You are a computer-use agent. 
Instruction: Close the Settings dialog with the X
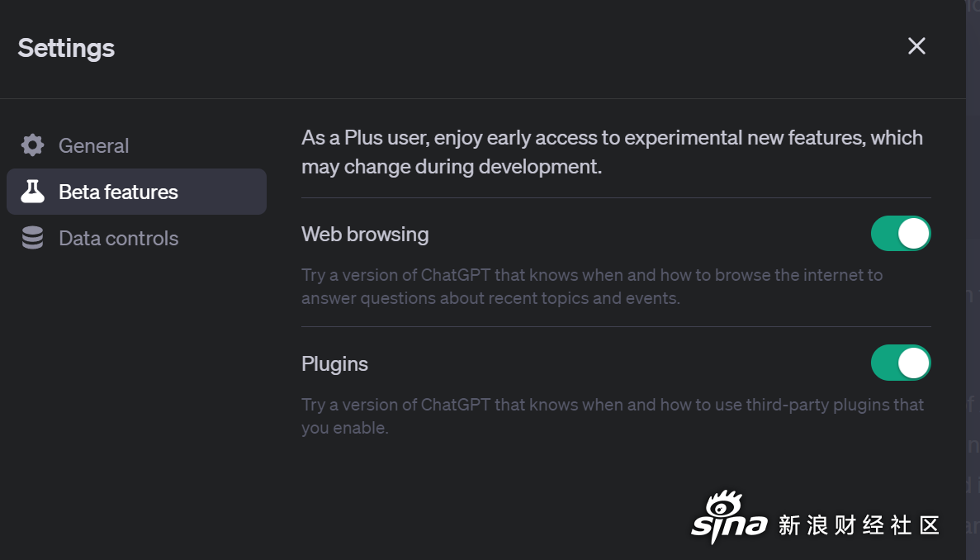916,45
